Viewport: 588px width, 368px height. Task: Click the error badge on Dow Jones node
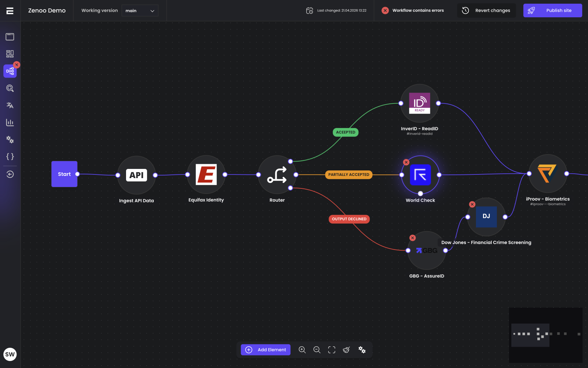(472, 204)
